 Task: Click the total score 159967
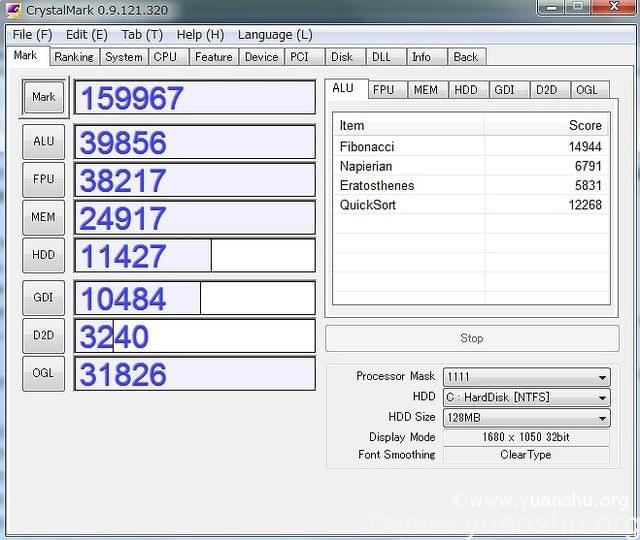click(195, 98)
